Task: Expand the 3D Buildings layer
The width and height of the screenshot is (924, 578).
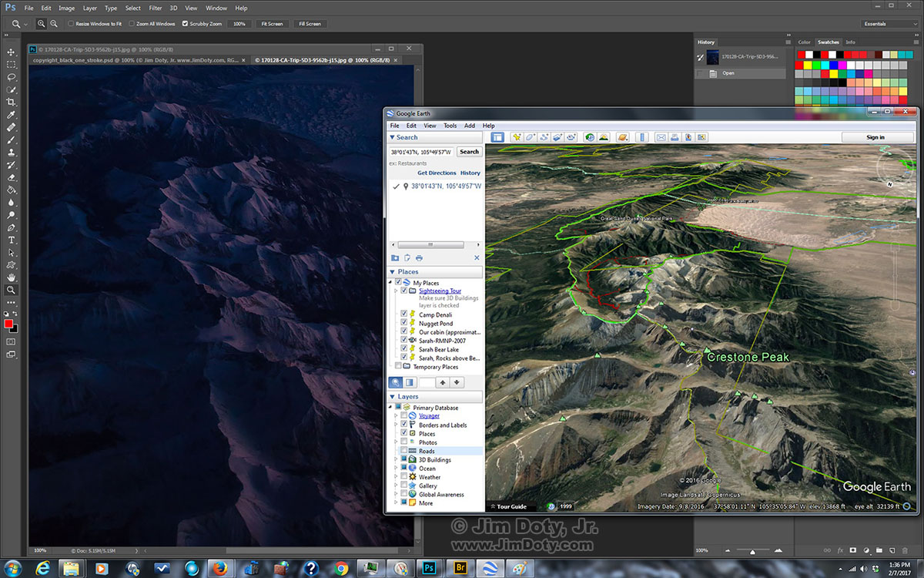Action: pyautogui.click(x=397, y=460)
